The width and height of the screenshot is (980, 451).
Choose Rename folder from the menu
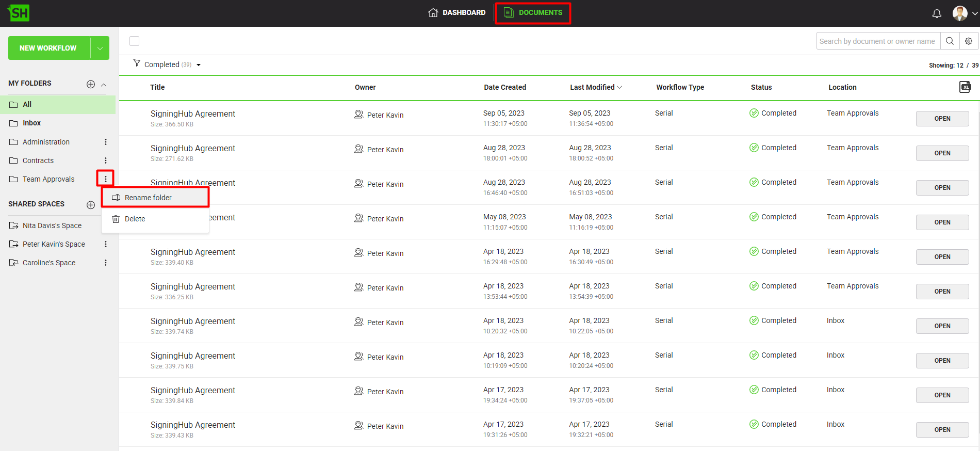[x=148, y=198]
